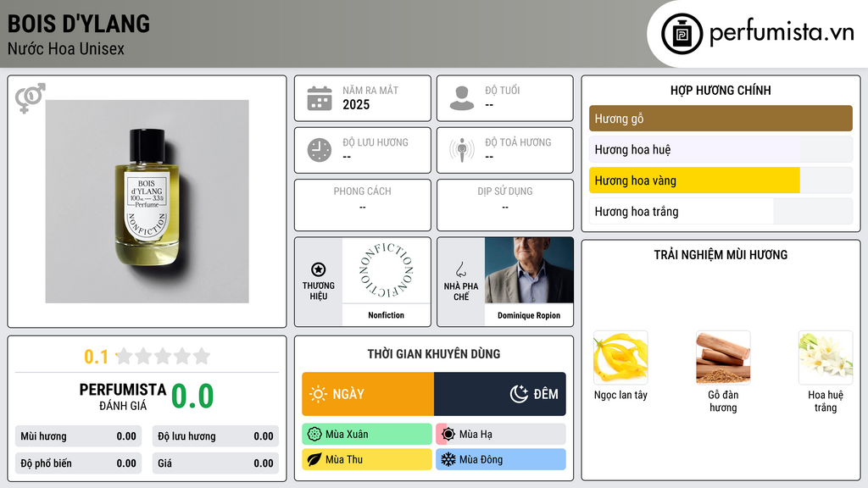
Task: Click the perfumista.vn site name text
Action: pyautogui.click(x=782, y=32)
